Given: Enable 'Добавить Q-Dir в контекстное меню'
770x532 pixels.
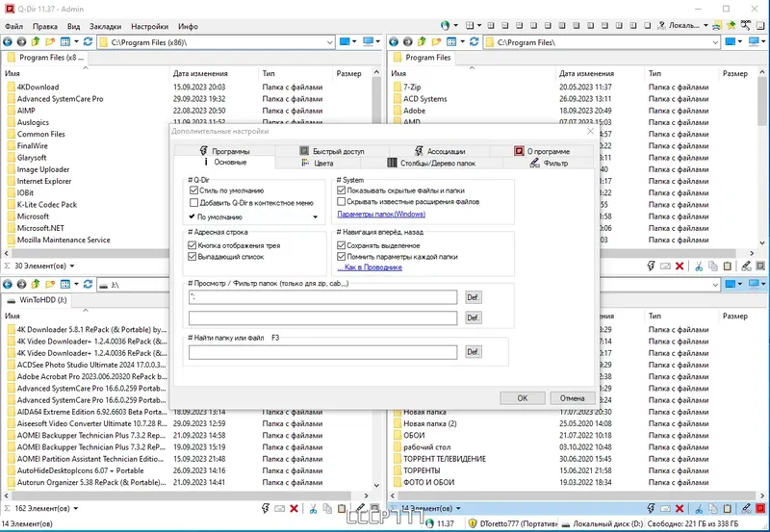Looking at the screenshot, I should pos(193,202).
